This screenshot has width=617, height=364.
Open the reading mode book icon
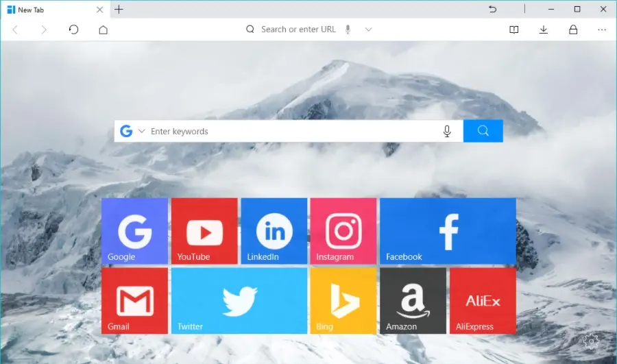514,29
